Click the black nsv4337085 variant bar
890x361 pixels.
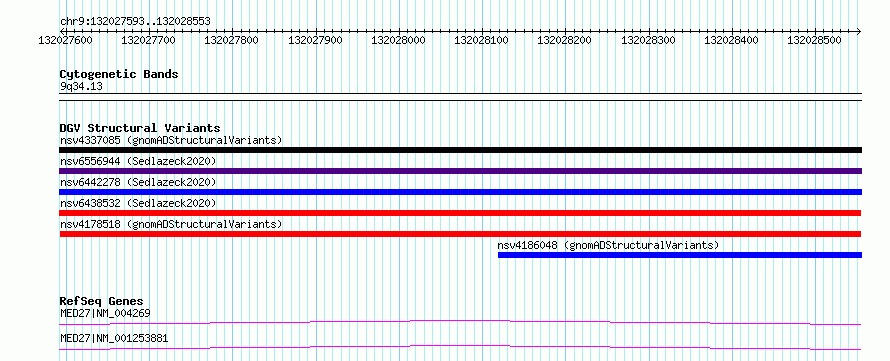[x=460, y=150]
